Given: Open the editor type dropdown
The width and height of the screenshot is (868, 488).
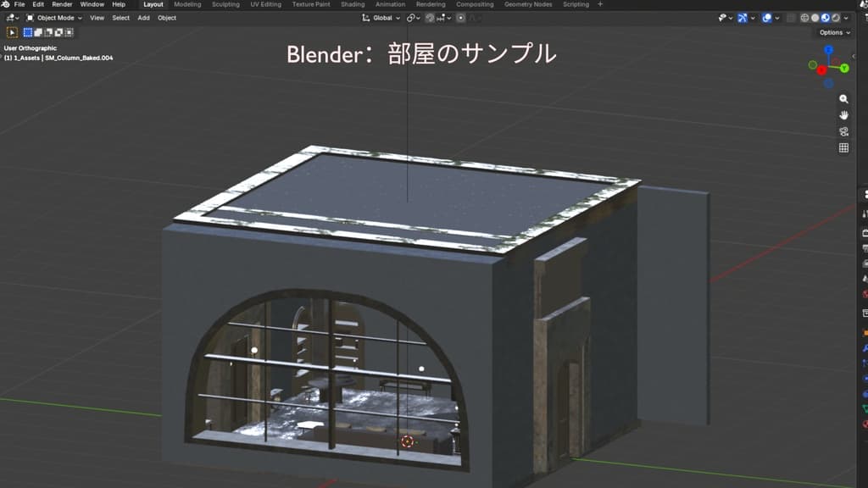Looking at the screenshot, I should (x=12, y=18).
